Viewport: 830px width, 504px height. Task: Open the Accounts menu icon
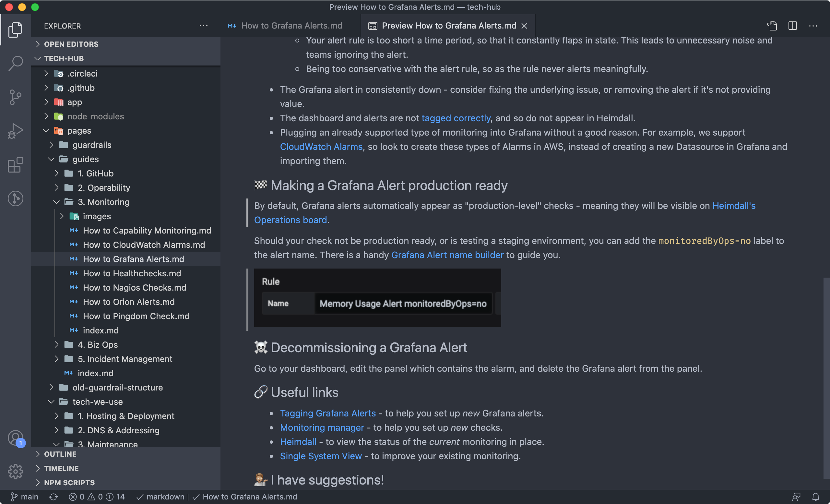[16, 438]
